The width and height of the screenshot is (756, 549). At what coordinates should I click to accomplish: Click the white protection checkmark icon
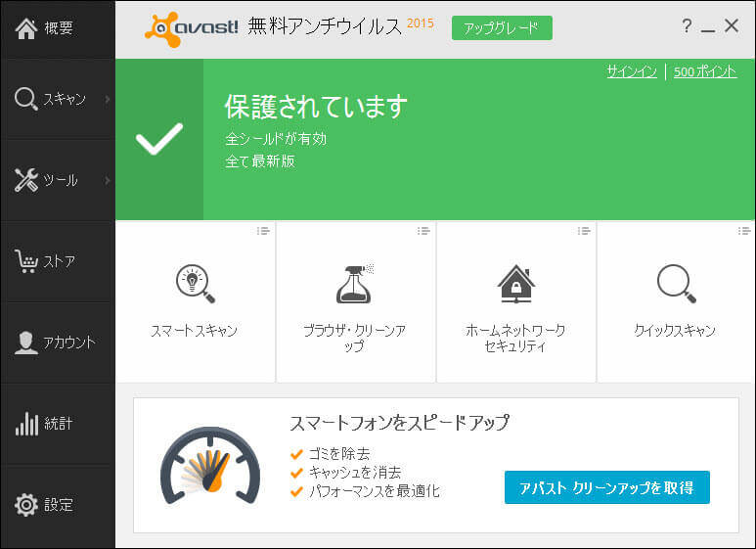[x=159, y=139]
